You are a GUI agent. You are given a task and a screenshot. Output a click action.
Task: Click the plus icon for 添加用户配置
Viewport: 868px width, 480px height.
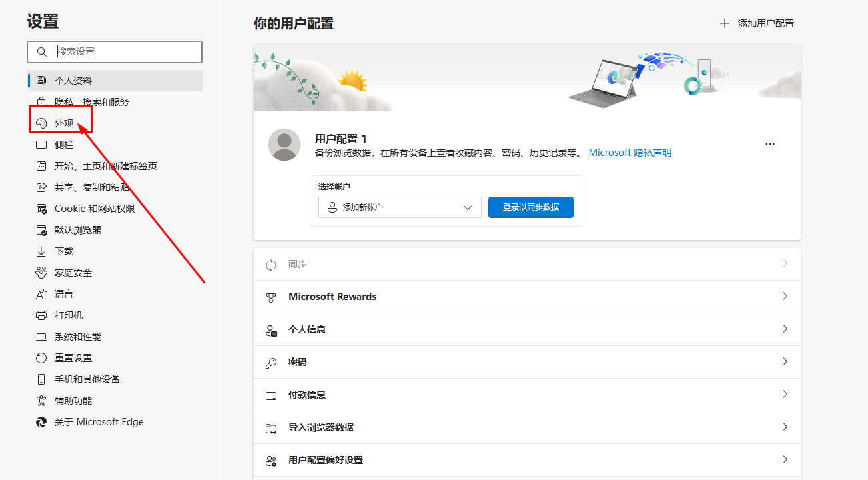coord(725,23)
